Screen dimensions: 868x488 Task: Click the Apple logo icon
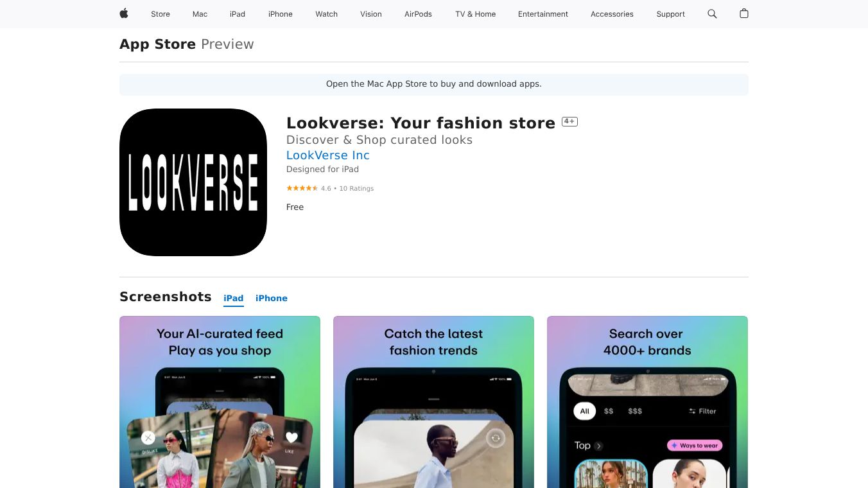pyautogui.click(x=124, y=13)
